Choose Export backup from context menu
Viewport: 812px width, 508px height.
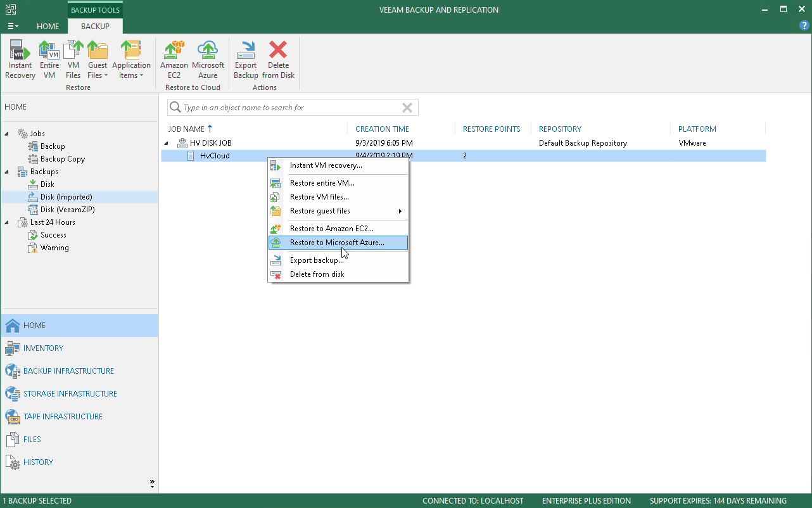point(338,260)
